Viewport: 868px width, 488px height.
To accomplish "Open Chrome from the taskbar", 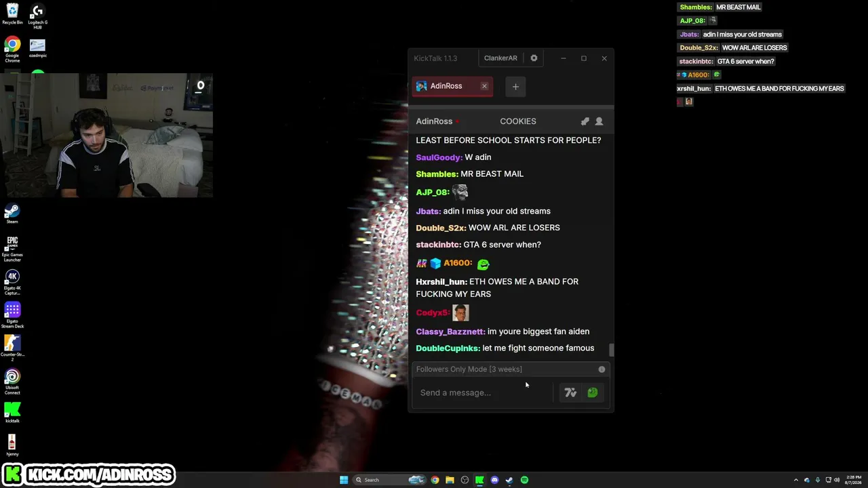I will click(435, 480).
